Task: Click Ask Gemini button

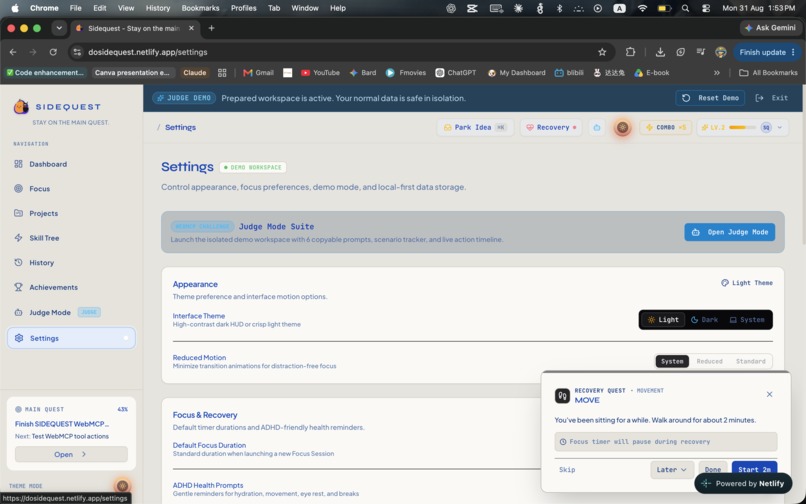Action: [770, 28]
